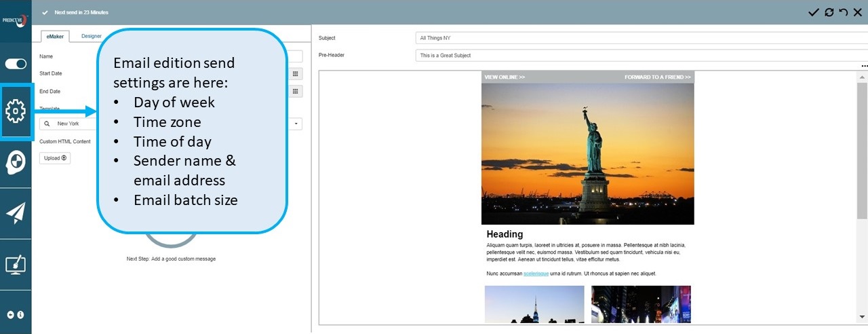The width and height of the screenshot is (868, 334).
Task: Click the FORWARD TO A FRIEND link
Action: coord(657,77)
